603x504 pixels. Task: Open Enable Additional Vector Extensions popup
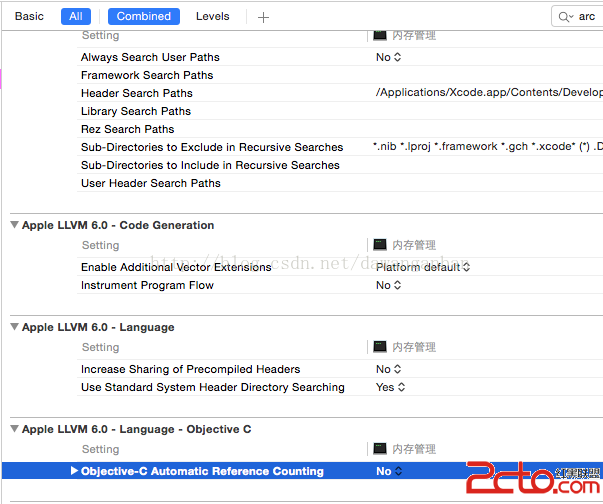coord(423,267)
